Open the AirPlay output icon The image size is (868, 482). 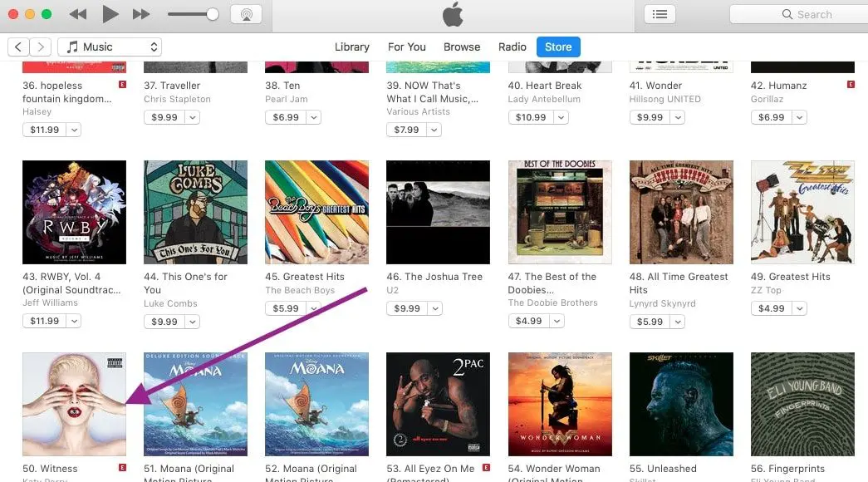click(247, 14)
